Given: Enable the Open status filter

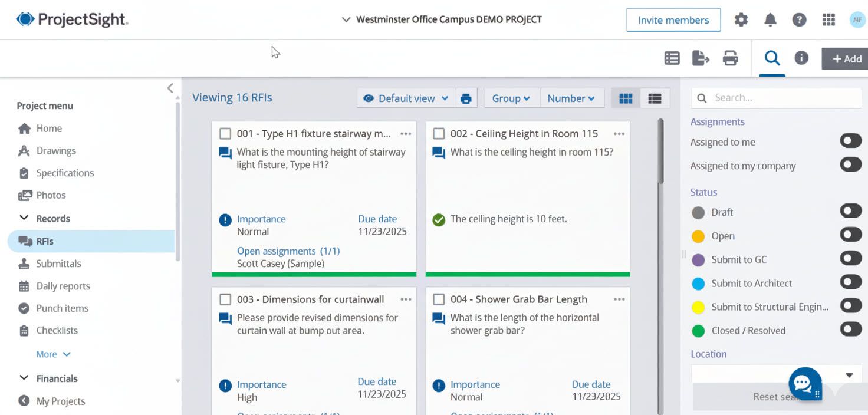Looking at the screenshot, I should [851, 235].
